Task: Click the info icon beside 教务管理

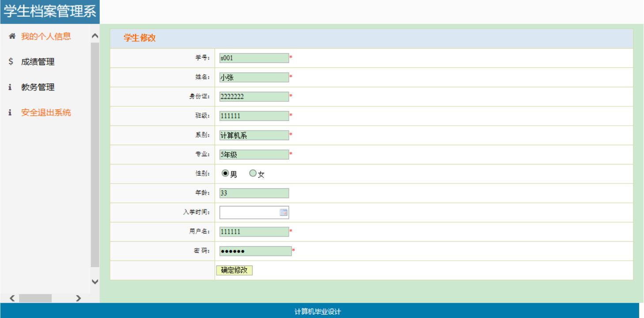Action: coord(11,87)
